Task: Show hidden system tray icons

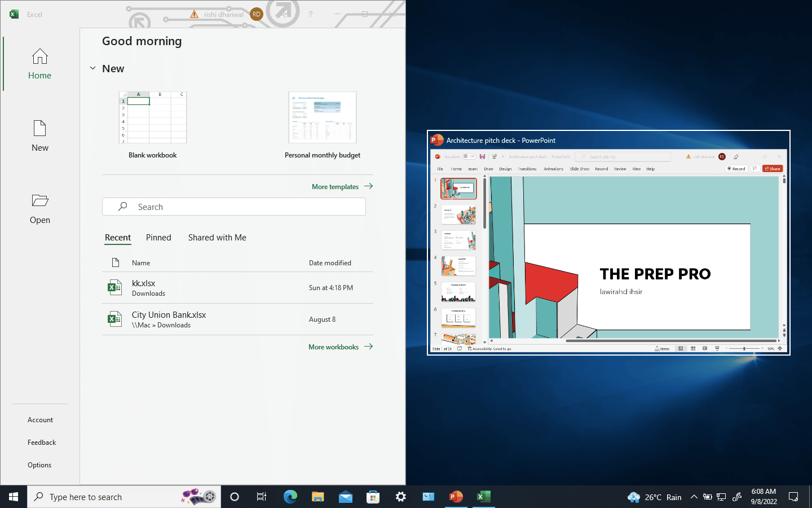Action: pyautogui.click(x=694, y=497)
